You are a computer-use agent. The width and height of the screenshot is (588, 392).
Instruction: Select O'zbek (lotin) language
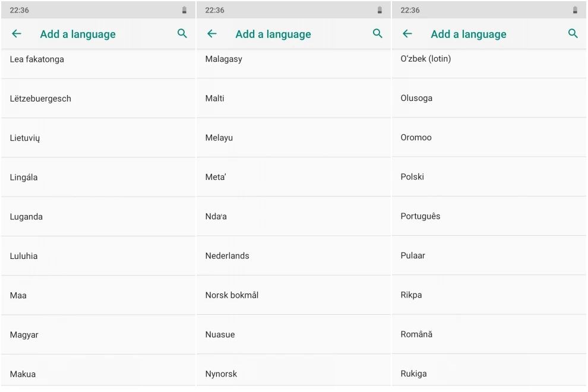point(489,64)
